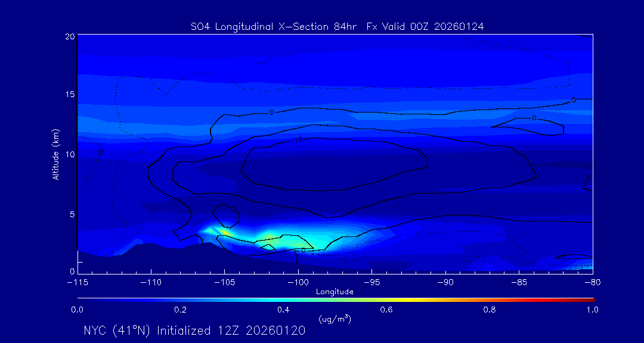Select the 15 km altitude tick label
Viewport: 644px width, 343px height.
(x=69, y=95)
